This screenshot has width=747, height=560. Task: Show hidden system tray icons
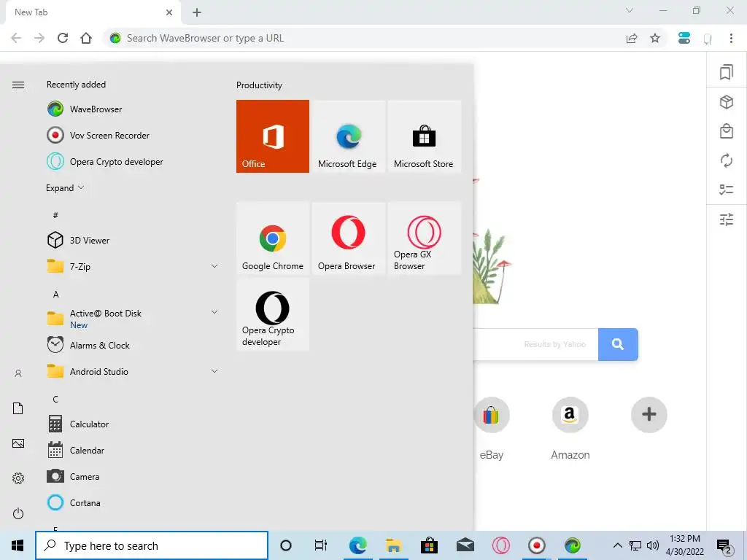coord(617,545)
